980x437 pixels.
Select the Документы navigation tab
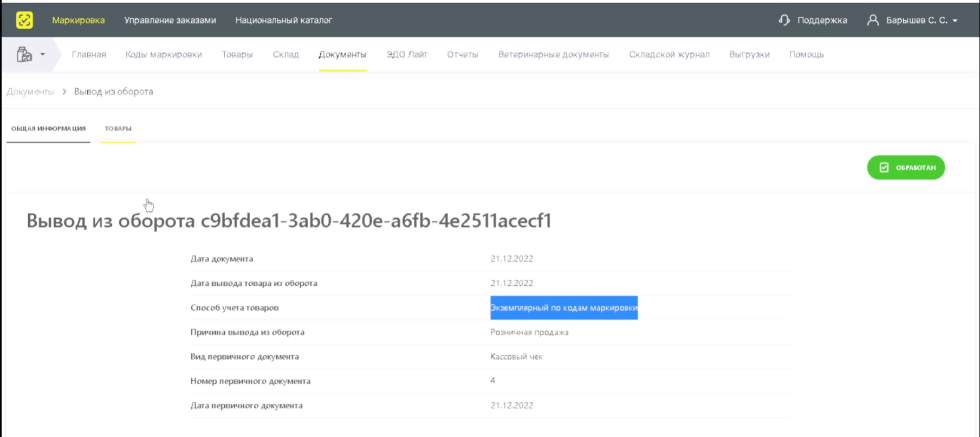coord(342,54)
